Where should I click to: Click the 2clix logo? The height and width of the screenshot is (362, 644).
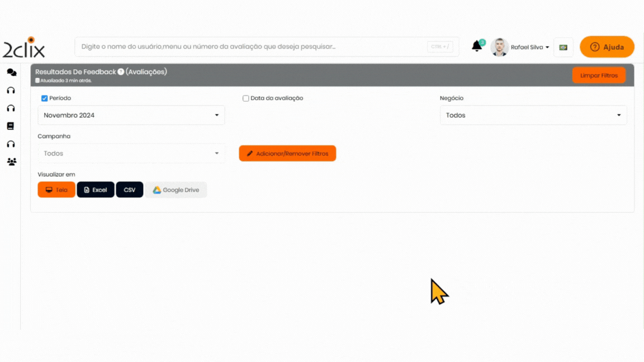coord(23,48)
